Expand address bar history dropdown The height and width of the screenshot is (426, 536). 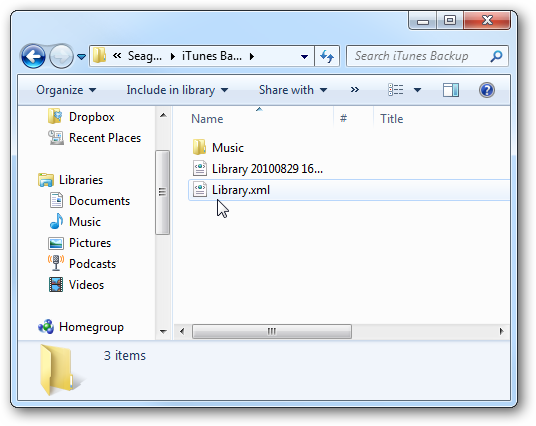[304, 56]
